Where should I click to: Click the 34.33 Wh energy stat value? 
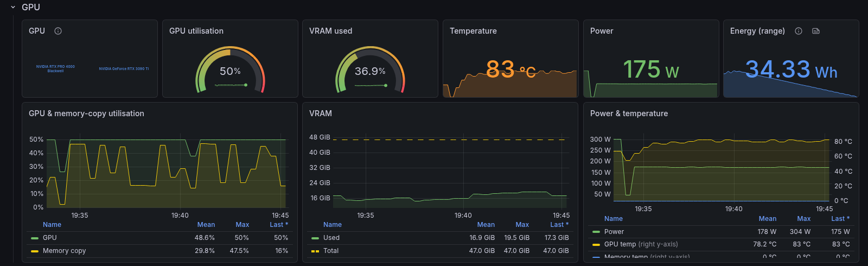792,69
